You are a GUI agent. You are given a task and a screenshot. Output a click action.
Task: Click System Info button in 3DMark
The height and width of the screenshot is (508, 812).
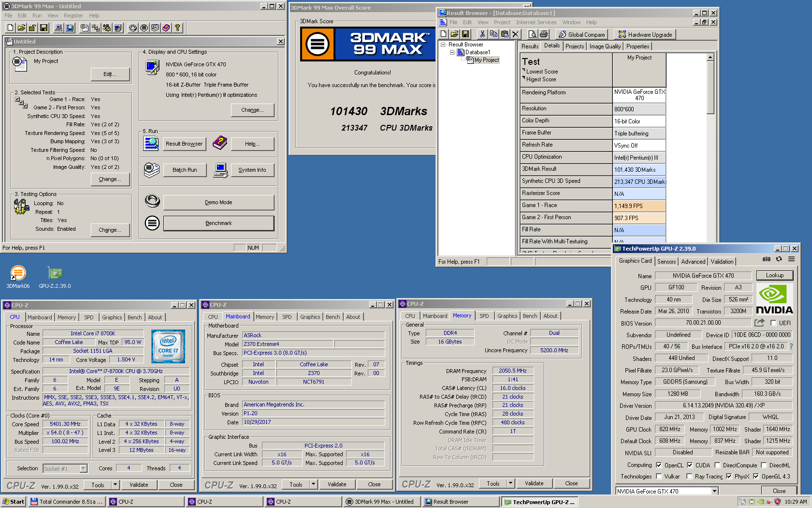tap(252, 170)
